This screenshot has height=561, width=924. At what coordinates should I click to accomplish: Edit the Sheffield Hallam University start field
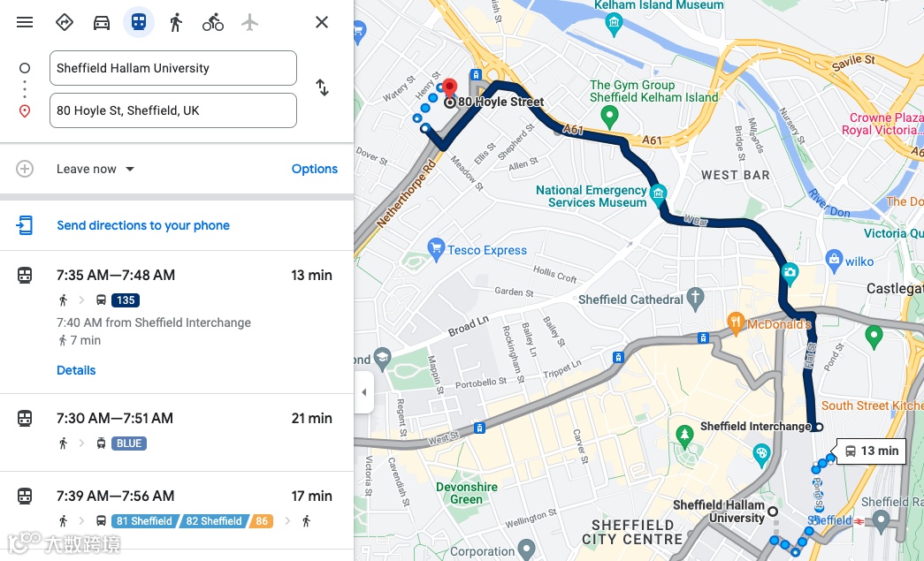pyautogui.click(x=173, y=68)
